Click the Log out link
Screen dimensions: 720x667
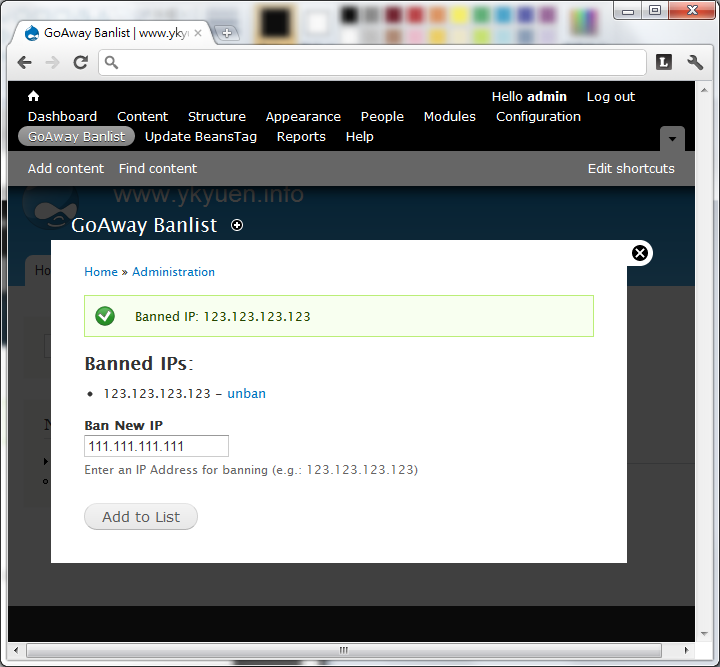click(x=610, y=96)
